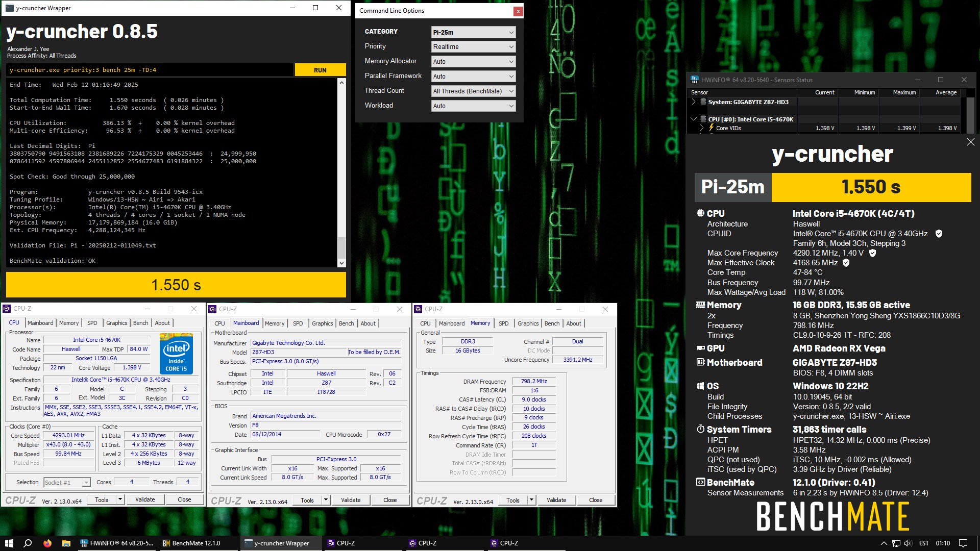Close the BenchMate result overlay with the X
Screen dimensions: 980x551
(970, 142)
